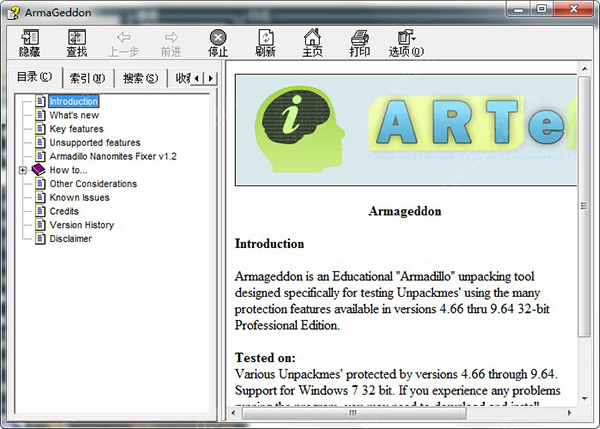This screenshot has height=429, width=600.
Task: Open the Version History topic
Action: click(x=81, y=225)
